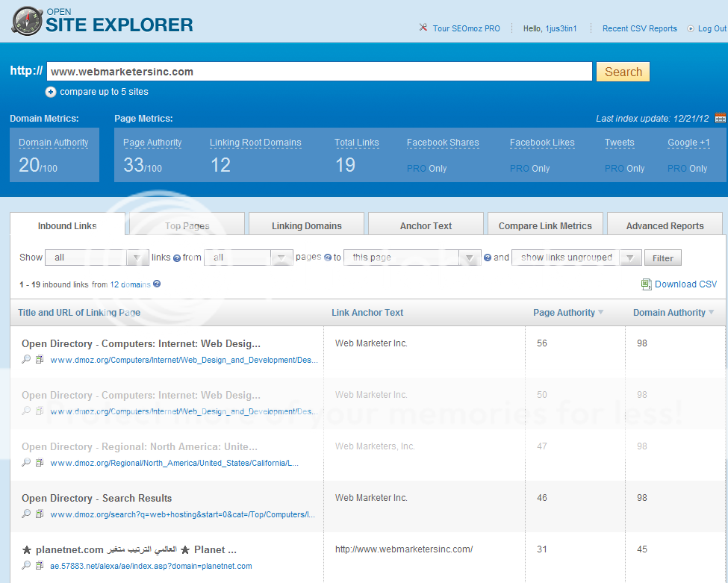
Task: Sort by Page Authority arrow
Action: point(601,313)
